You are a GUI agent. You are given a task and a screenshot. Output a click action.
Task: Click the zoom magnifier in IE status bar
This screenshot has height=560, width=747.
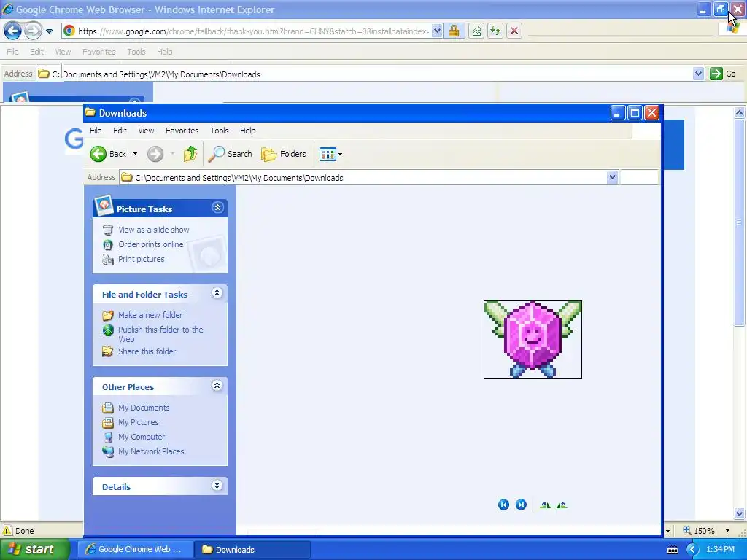[x=687, y=530]
